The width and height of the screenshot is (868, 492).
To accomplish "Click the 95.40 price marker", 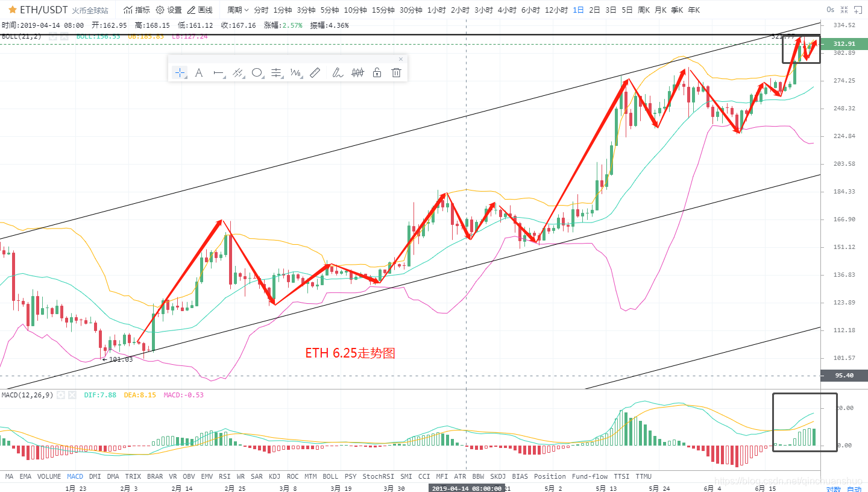I will [x=844, y=375].
